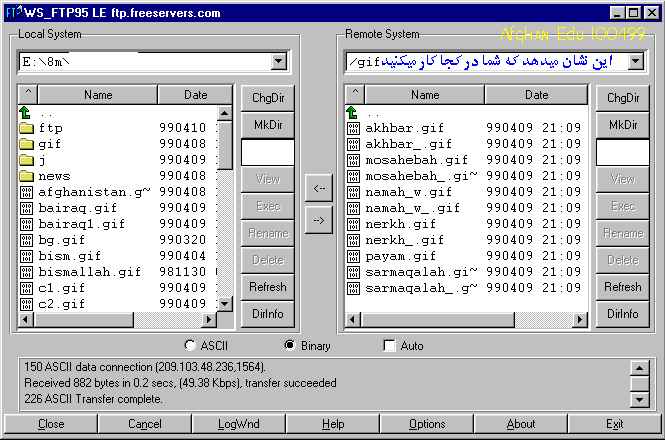Select akhbar.gif file icon in remote list

pos(352,128)
